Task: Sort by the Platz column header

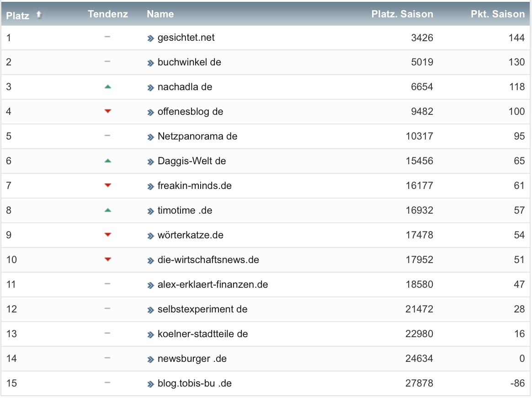Action: coord(18,15)
